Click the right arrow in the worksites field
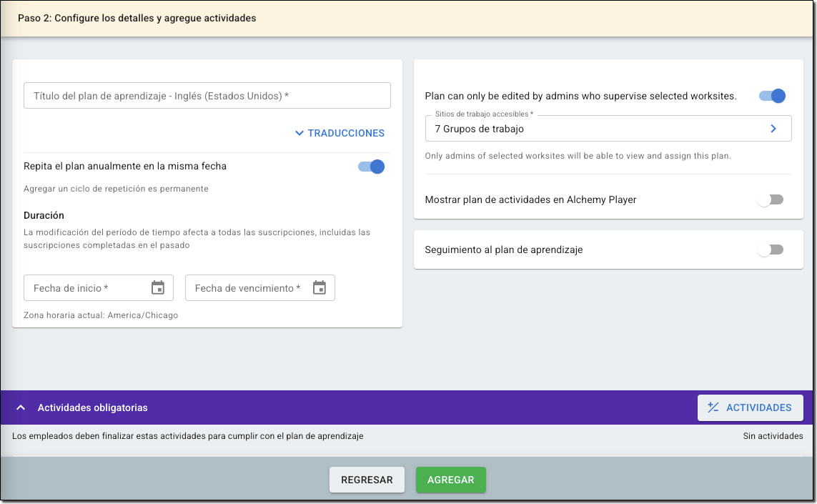This screenshot has width=817, height=504. 773,129
